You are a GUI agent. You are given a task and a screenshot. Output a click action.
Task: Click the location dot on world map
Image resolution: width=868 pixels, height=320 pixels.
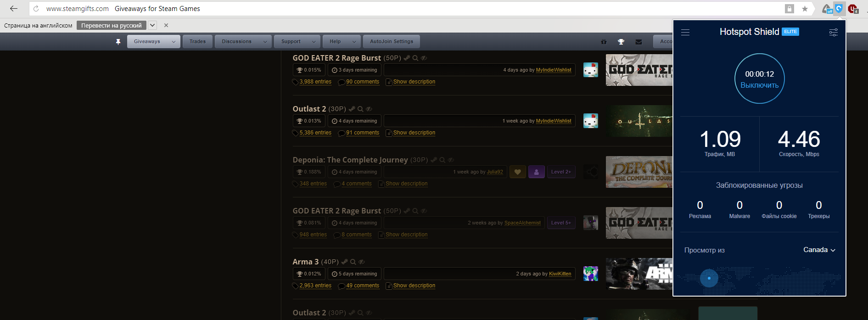click(x=709, y=278)
